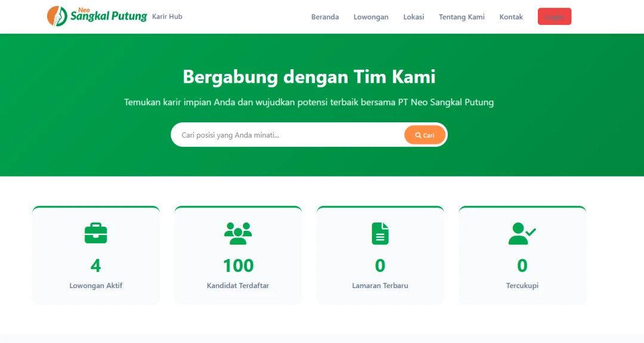Click the orange Cari search button
The width and height of the screenshot is (644, 343).
pyautogui.click(x=425, y=135)
